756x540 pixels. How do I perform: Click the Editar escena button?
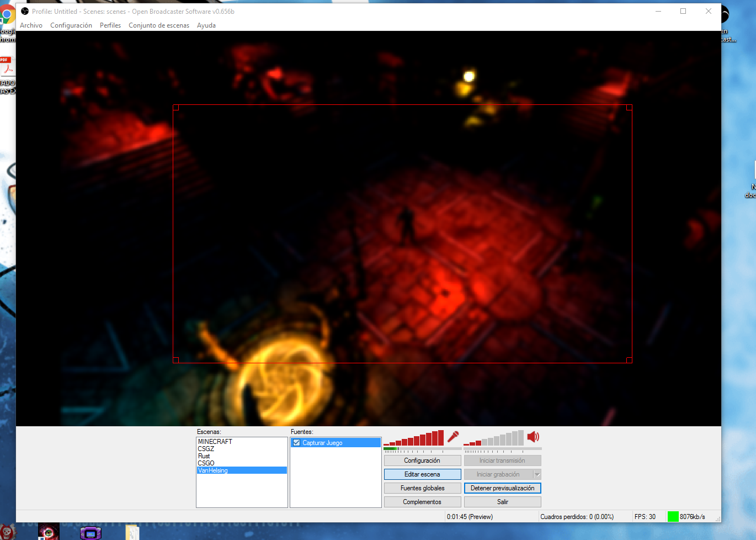pos(422,474)
